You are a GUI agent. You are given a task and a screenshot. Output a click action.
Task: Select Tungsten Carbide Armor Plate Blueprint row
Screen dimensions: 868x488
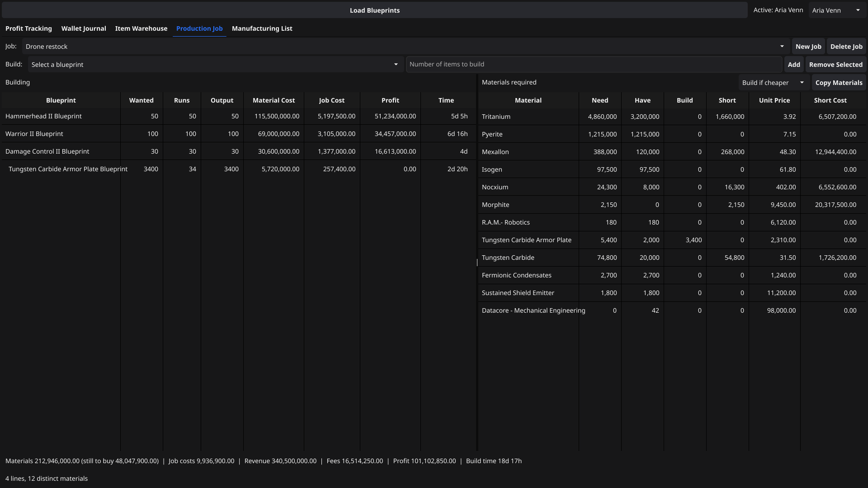point(239,169)
